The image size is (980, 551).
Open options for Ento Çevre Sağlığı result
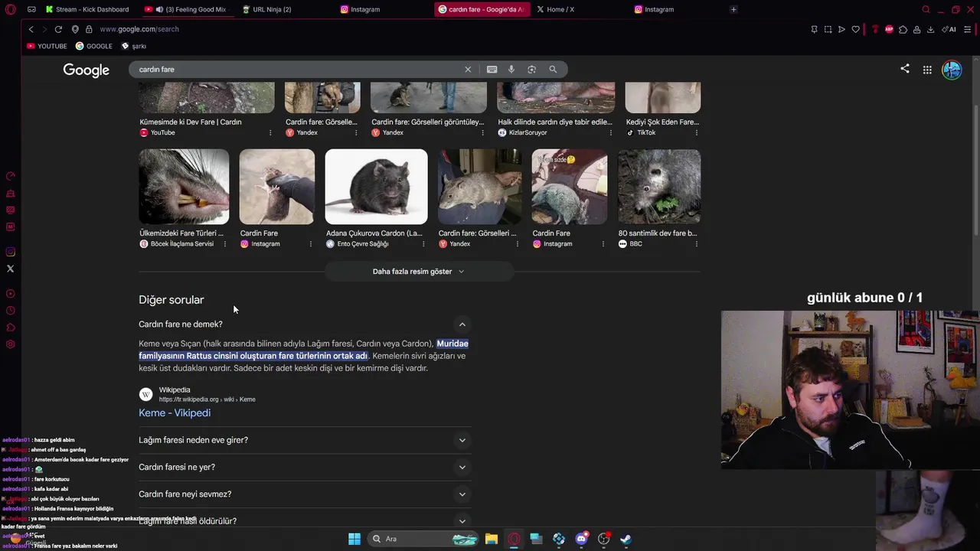point(423,244)
